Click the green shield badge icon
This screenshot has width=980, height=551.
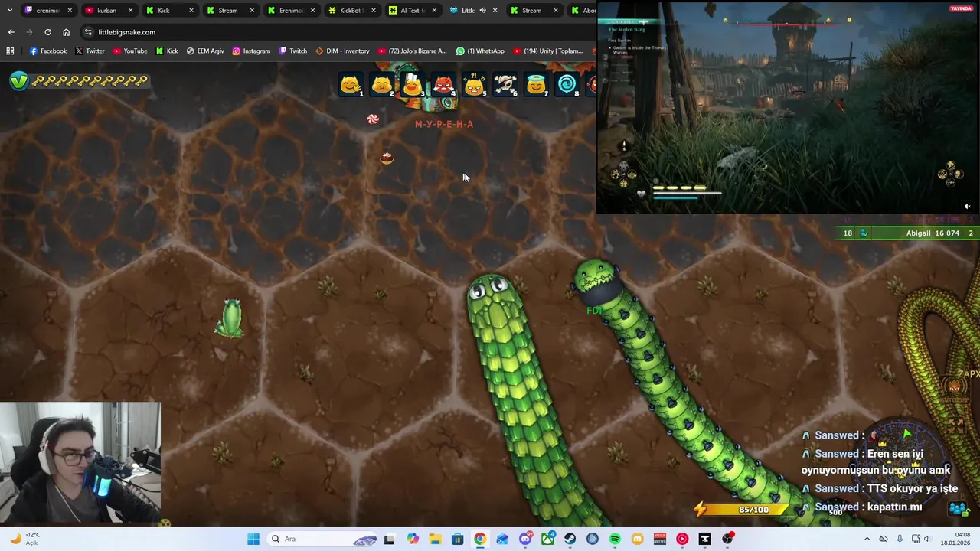point(19,80)
